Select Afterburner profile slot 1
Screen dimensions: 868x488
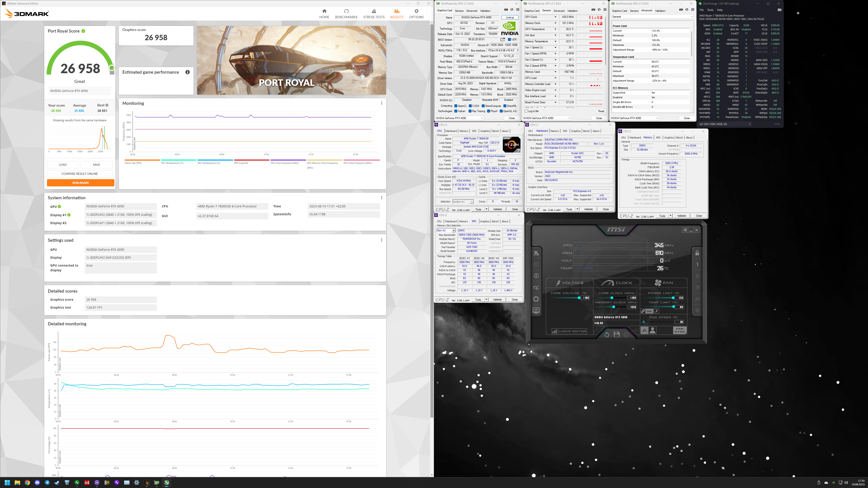(x=697, y=265)
